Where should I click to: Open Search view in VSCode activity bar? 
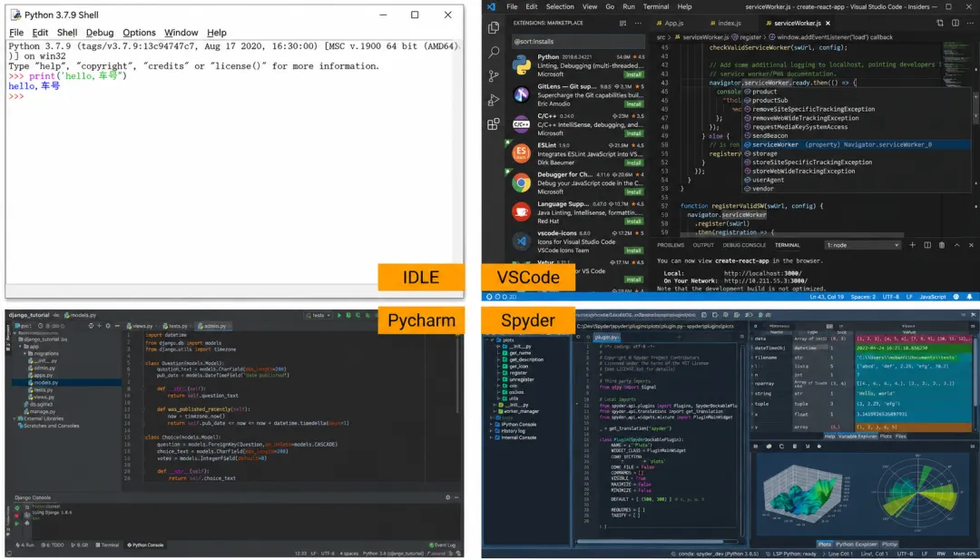click(x=494, y=52)
